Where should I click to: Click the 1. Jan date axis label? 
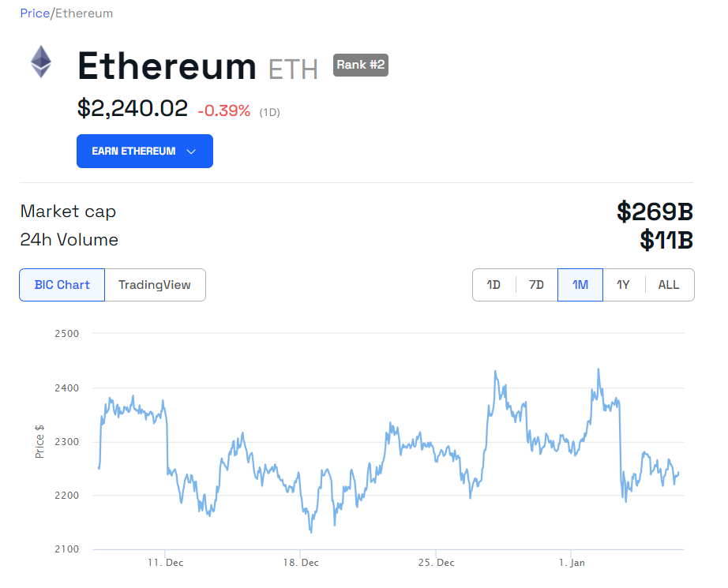[x=572, y=563]
